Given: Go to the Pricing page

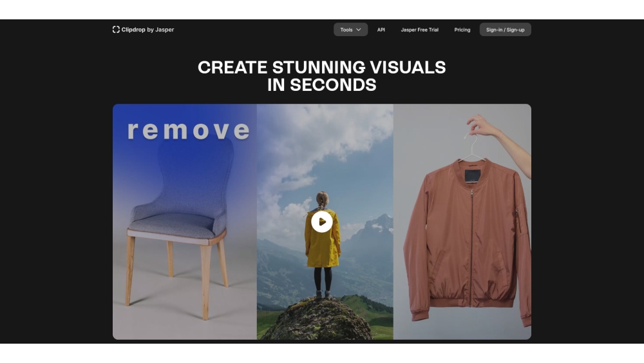Looking at the screenshot, I should (462, 30).
